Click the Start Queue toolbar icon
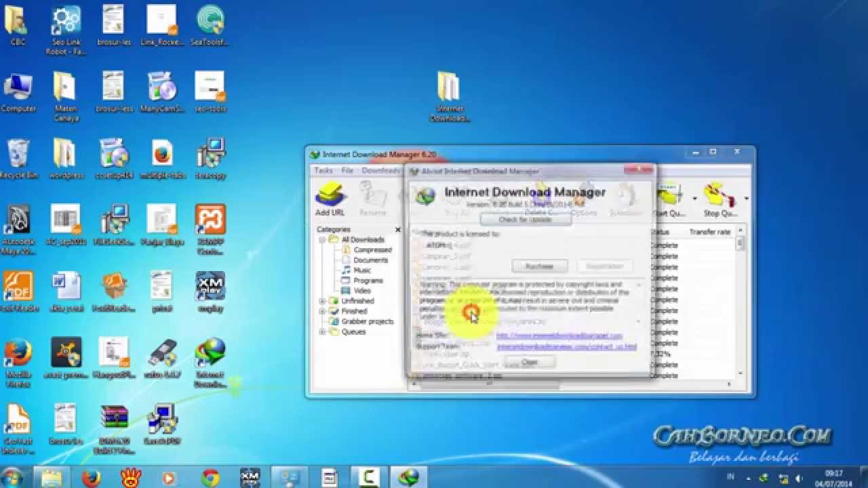Image resolution: width=868 pixels, height=488 pixels. [671, 199]
